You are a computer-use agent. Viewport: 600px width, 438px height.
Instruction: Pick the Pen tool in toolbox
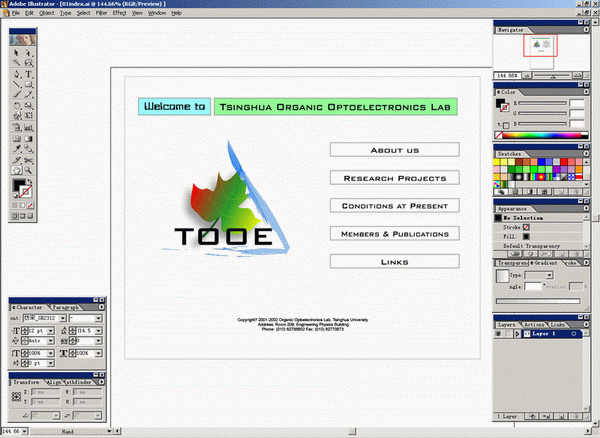(17, 74)
